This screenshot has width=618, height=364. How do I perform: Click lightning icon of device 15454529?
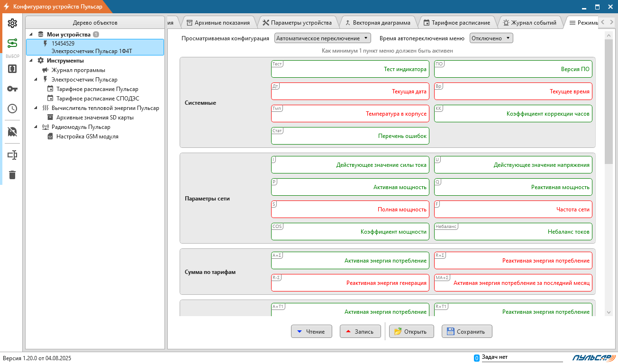(x=45, y=43)
